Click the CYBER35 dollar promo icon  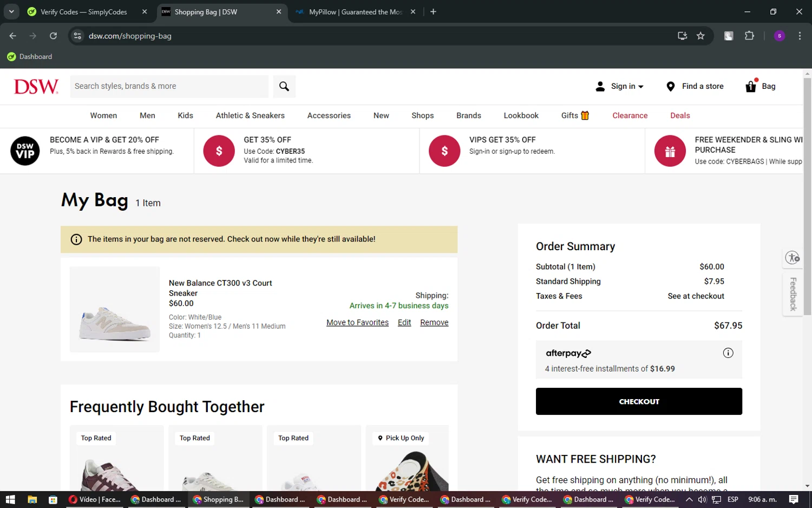pos(219,151)
